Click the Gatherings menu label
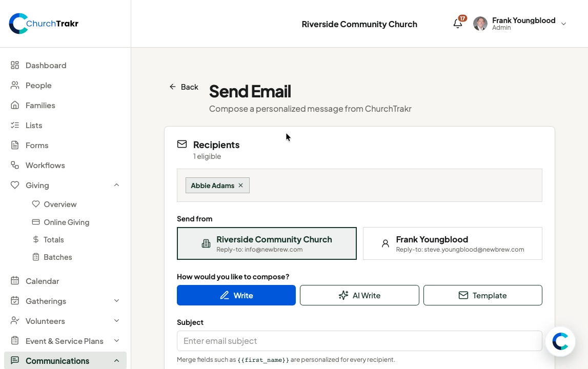Viewport: 588px width, 369px height. coord(46,301)
